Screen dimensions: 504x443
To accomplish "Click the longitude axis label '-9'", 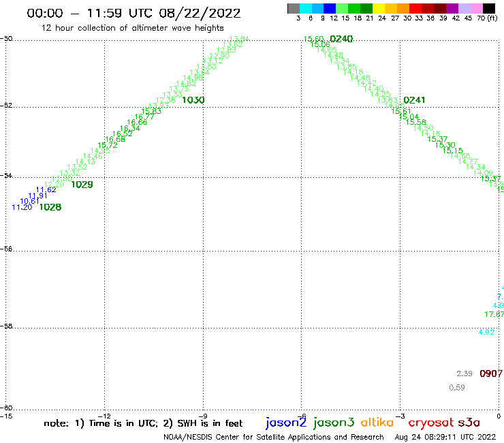I will (x=203, y=416).
